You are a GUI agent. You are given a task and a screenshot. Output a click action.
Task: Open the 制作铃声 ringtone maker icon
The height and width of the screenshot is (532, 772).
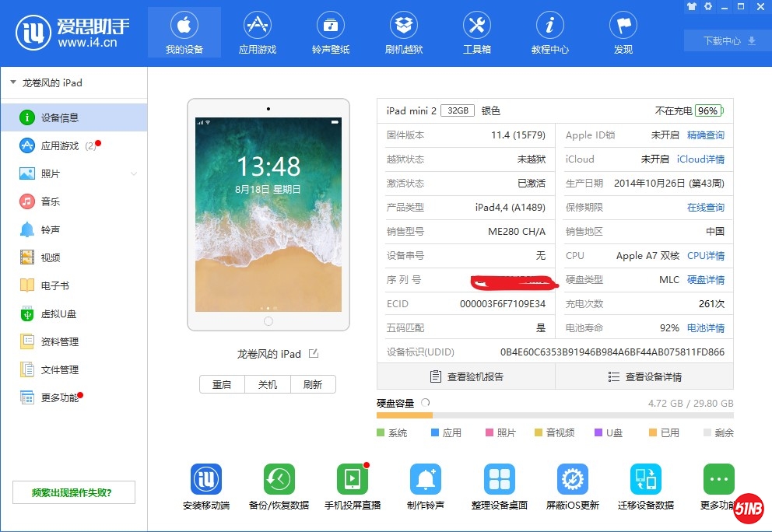(425, 479)
